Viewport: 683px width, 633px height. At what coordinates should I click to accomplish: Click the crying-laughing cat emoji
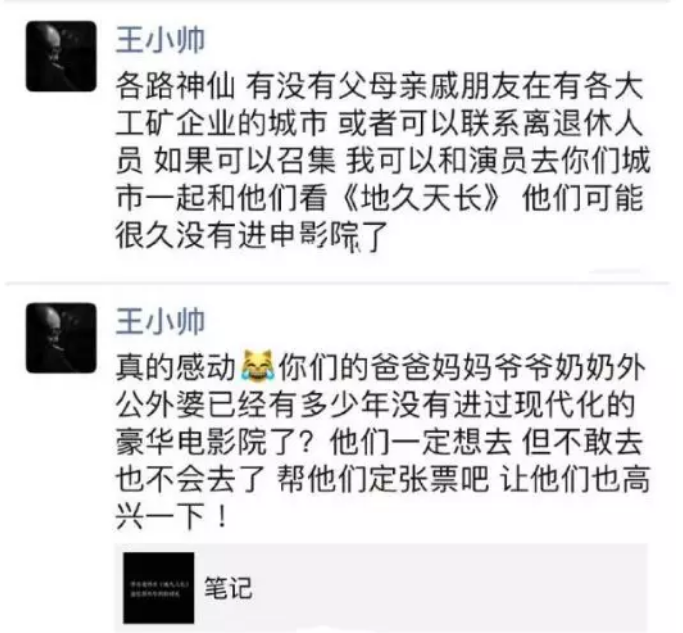tap(258, 367)
